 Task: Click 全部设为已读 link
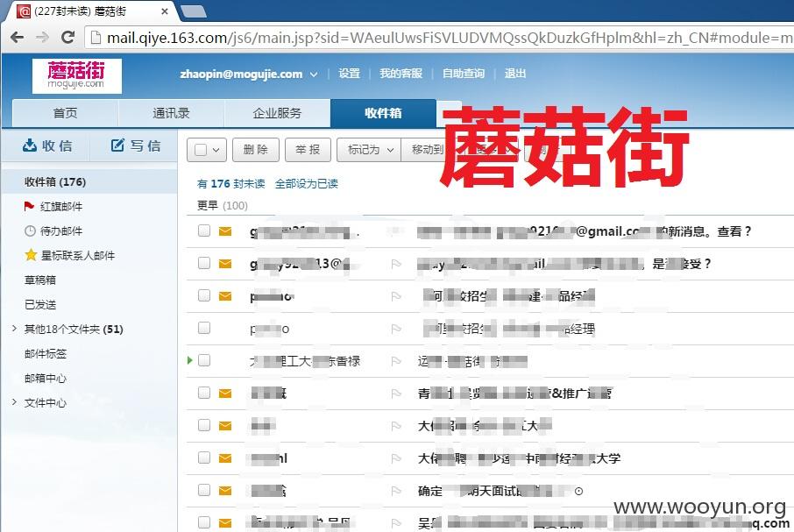tap(307, 184)
